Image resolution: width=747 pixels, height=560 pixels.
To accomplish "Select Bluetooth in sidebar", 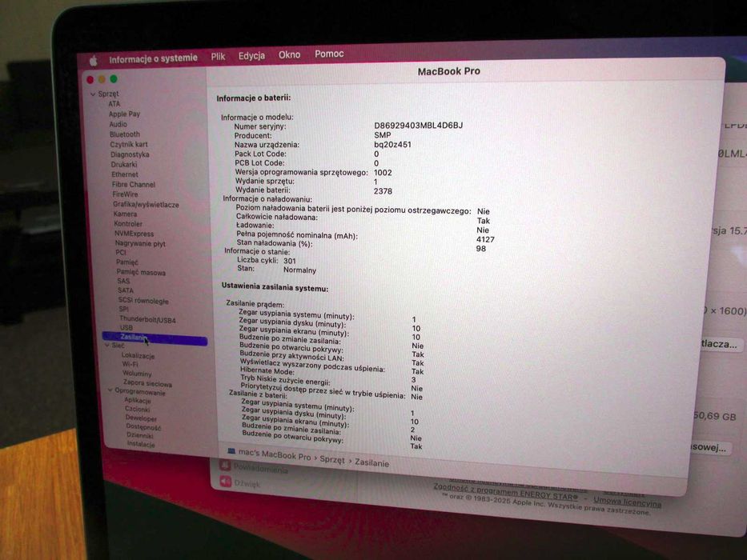I will coord(125,134).
